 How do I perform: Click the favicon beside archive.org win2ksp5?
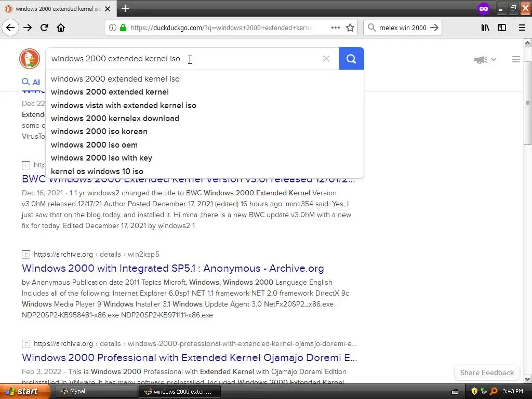26,255
